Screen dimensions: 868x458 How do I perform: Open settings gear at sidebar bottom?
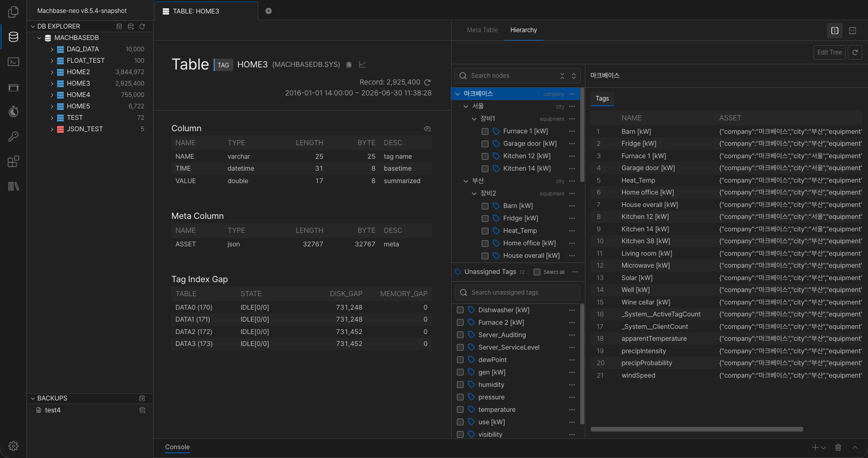[x=13, y=446]
